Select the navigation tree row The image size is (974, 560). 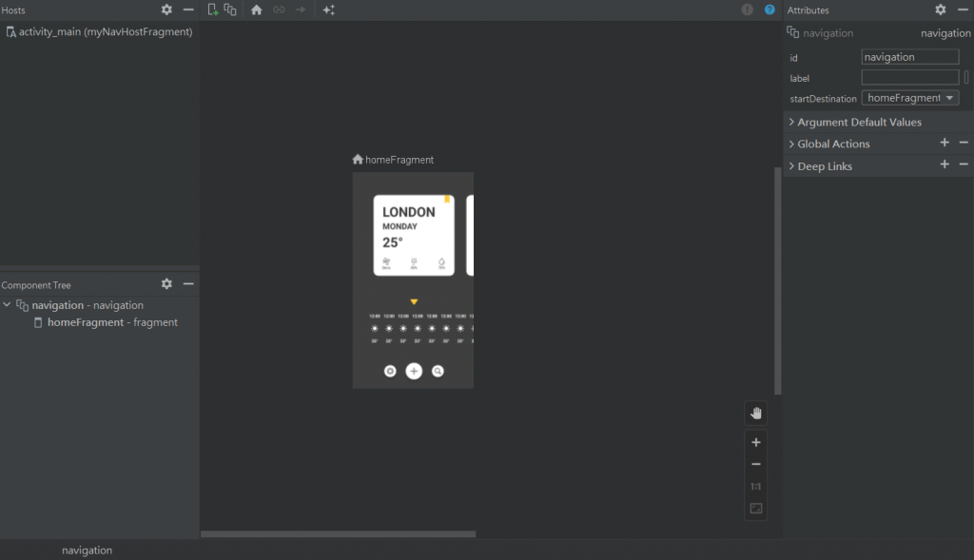point(99,305)
